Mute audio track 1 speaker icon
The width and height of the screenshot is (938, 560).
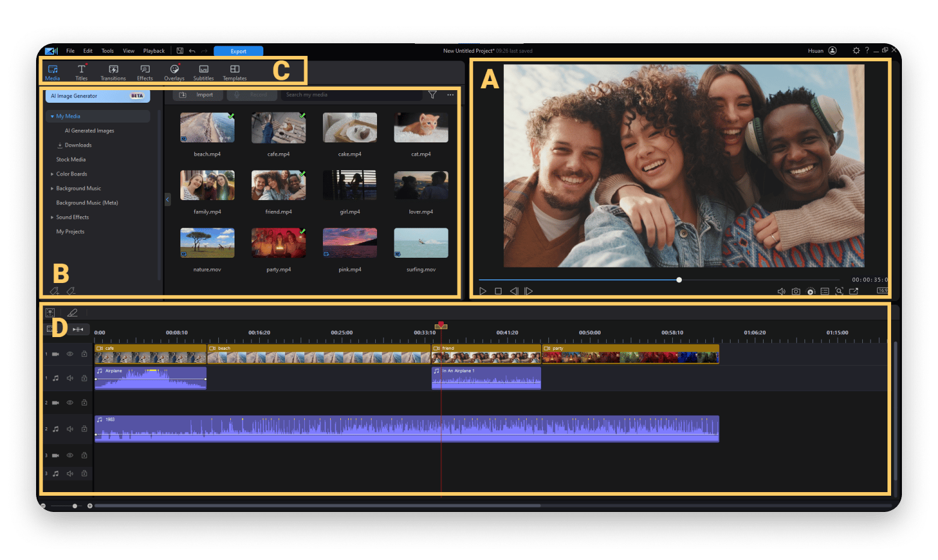[70, 378]
